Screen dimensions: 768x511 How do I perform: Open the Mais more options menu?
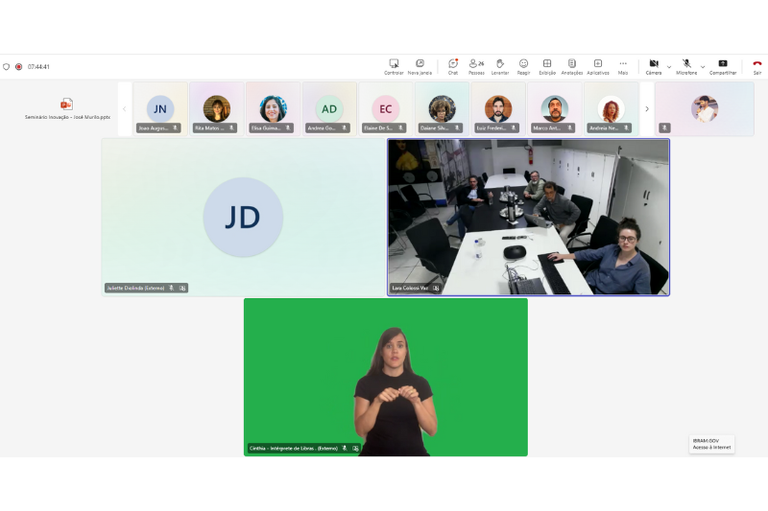tap(623, 66)
